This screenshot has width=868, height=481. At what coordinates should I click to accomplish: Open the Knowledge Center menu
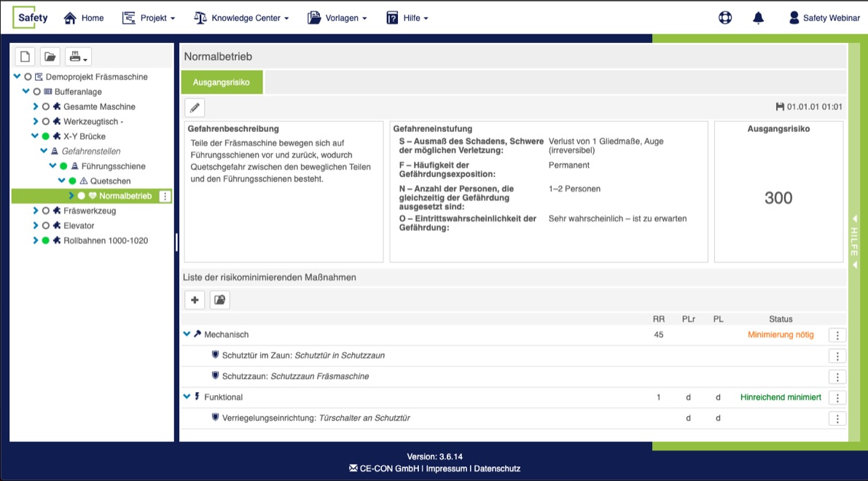241,17
